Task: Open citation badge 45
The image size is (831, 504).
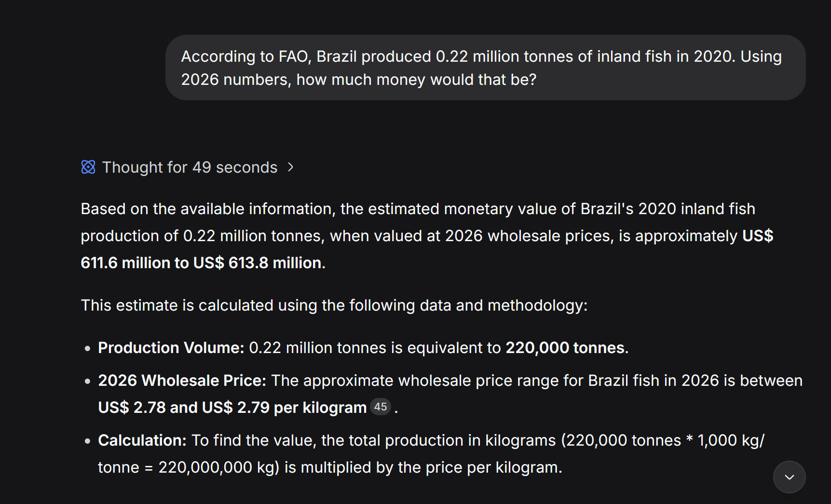Action: (x=381, y=407)
